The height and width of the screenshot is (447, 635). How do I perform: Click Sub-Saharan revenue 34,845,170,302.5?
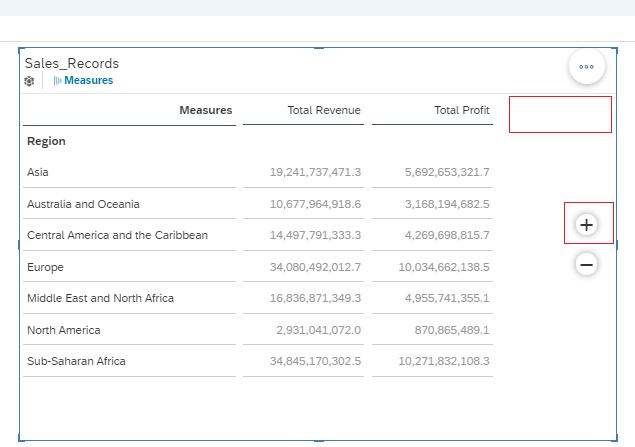315,361
